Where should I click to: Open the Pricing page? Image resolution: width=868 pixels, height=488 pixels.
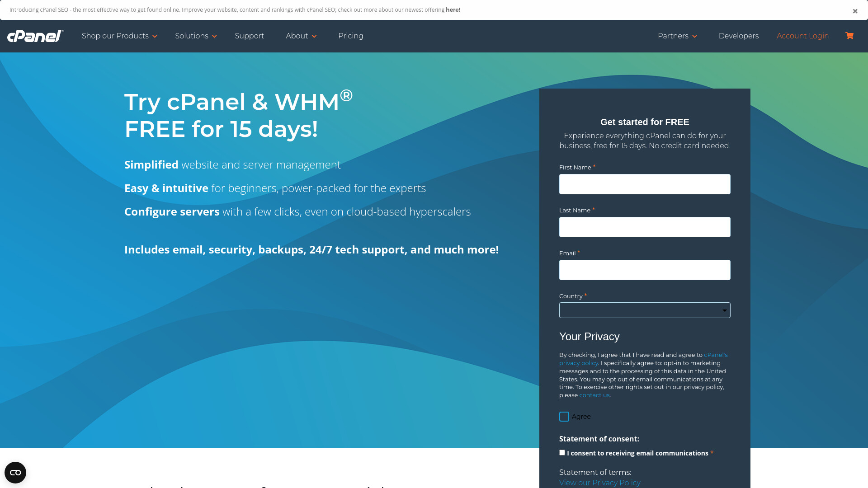tap(350, 36)
